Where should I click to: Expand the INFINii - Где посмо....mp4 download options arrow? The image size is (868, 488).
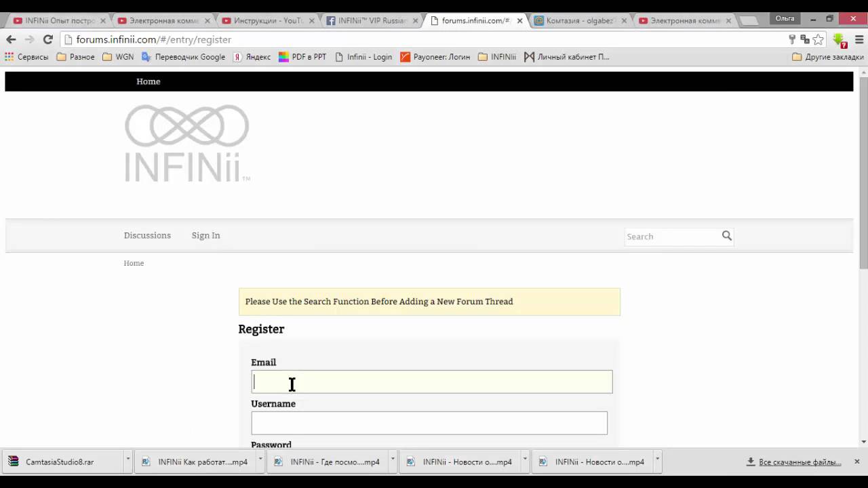click(x=392, y=460)
